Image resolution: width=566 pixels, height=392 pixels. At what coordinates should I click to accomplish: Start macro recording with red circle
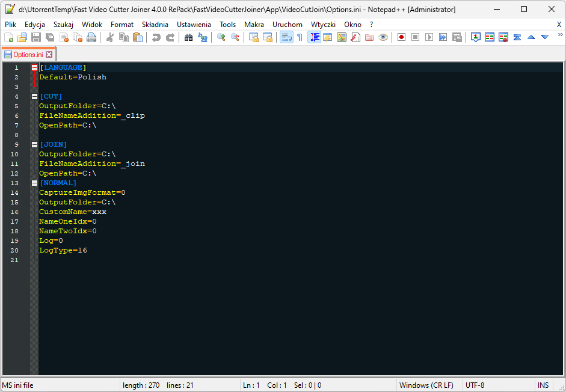pyautogui.click(x=401, y=37)
